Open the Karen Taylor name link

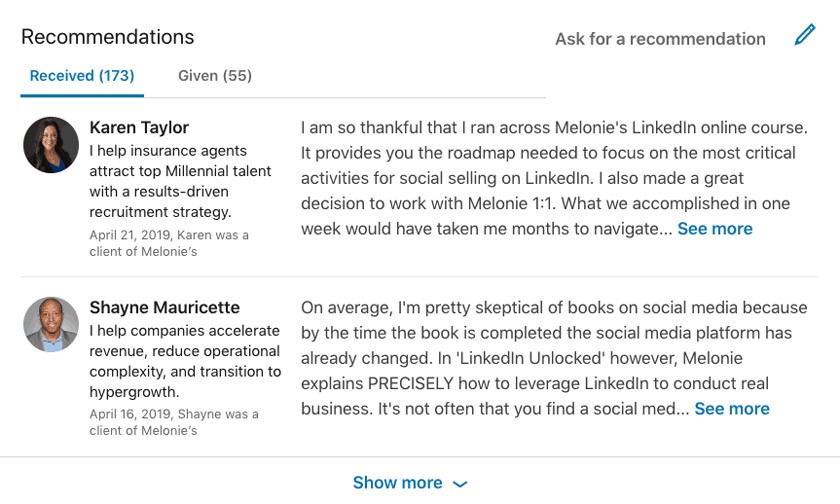139,128
